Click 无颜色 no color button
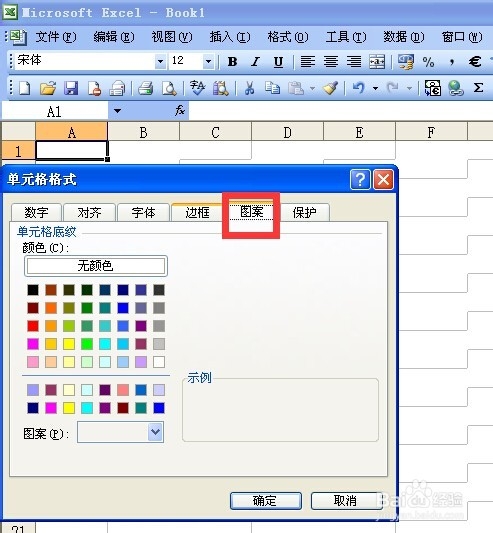493x533 pixels. coord(96,266)
